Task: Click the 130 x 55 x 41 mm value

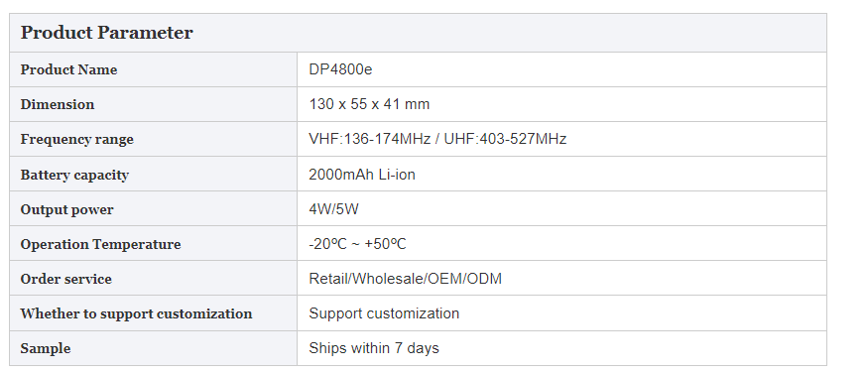Action: 369,104
